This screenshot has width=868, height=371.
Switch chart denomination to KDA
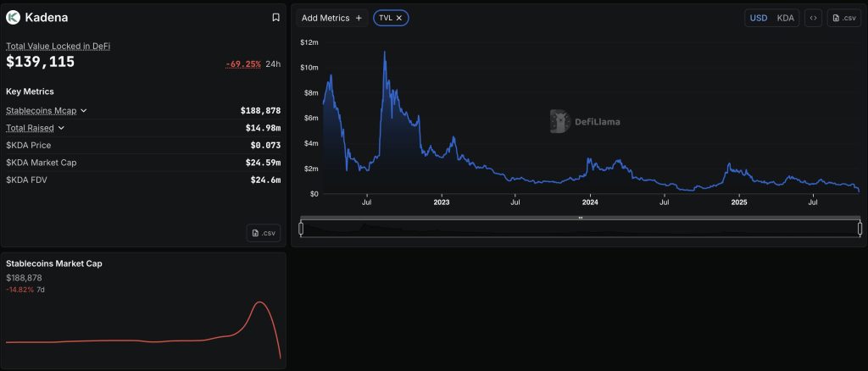click(785, 19)
